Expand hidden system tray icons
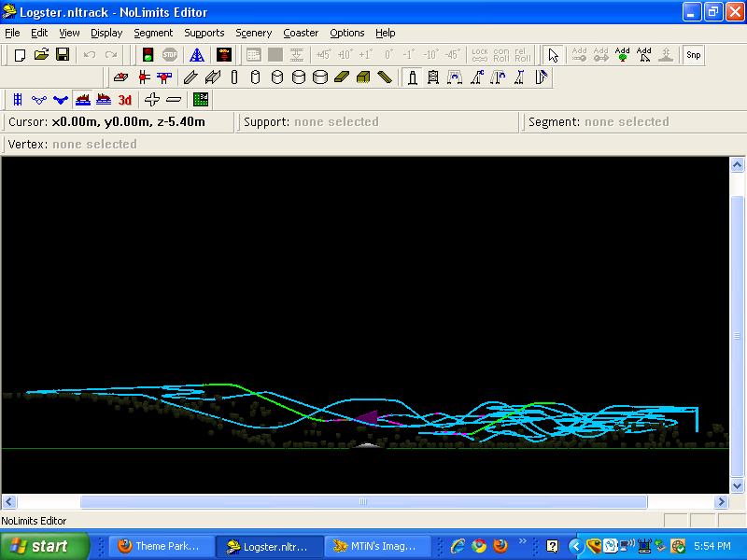747x560 pixels. coord(575,546)
